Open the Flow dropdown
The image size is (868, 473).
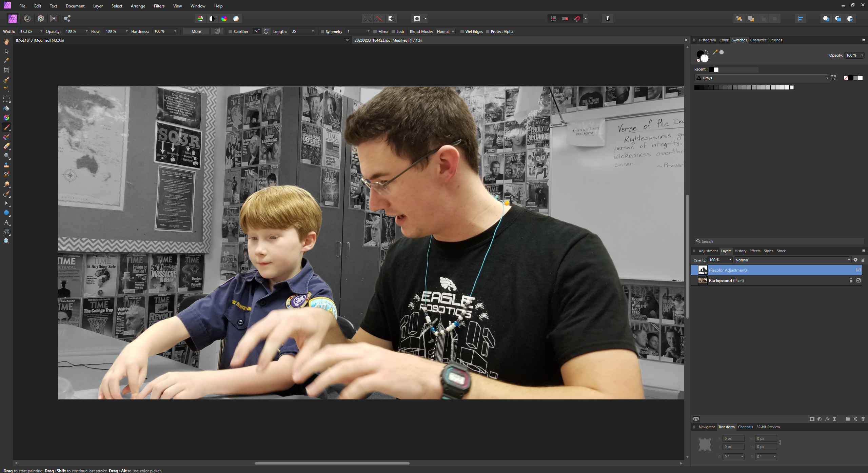(x=127, y=31)
